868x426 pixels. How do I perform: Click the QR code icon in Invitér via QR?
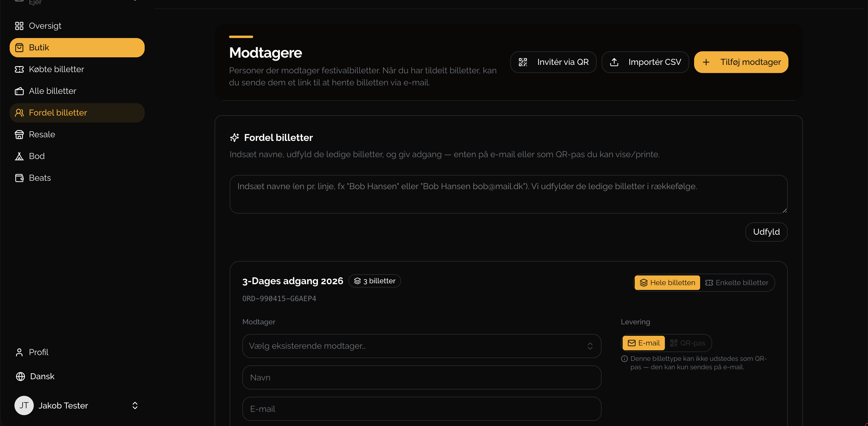coord(523,62)
